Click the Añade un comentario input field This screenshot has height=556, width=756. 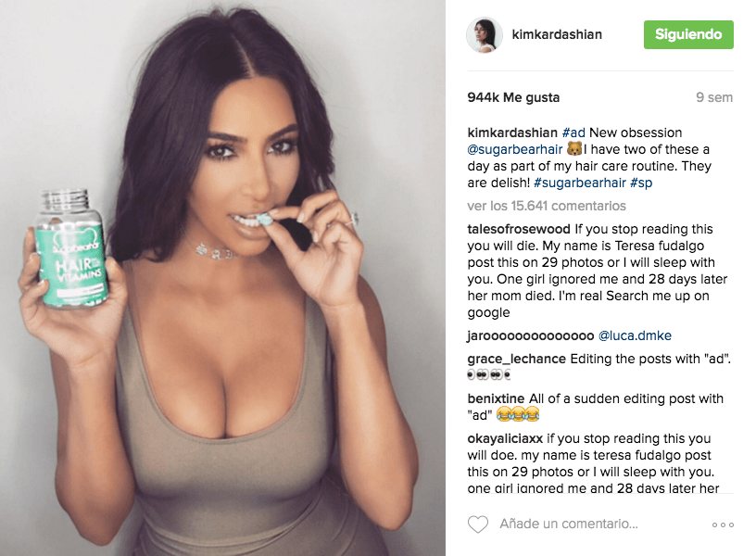[x=598, y=524]
